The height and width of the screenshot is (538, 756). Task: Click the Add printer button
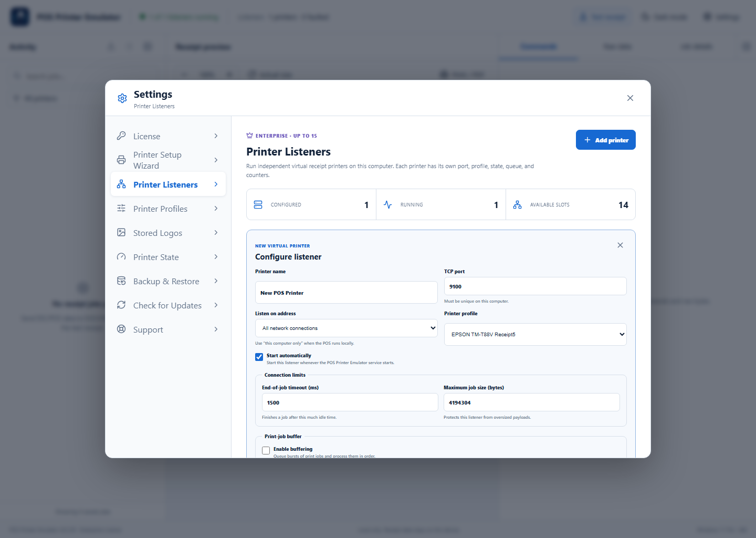[x=606, y=140]
